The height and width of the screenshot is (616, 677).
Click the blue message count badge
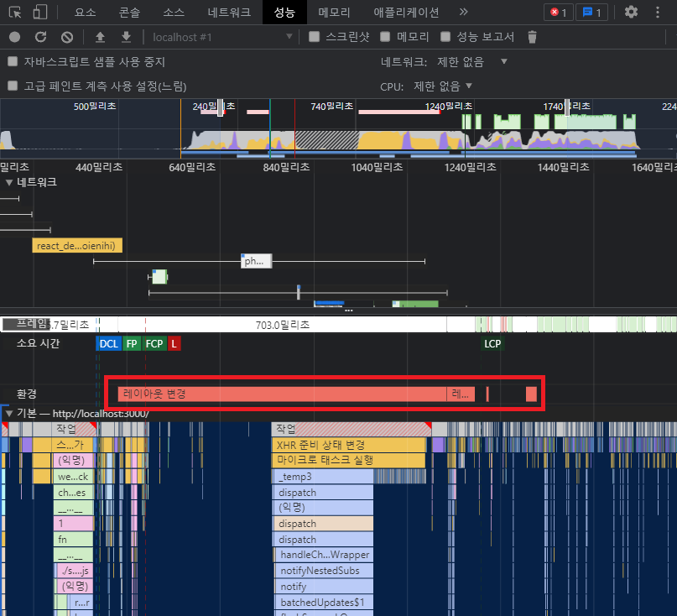pos(592,12)
